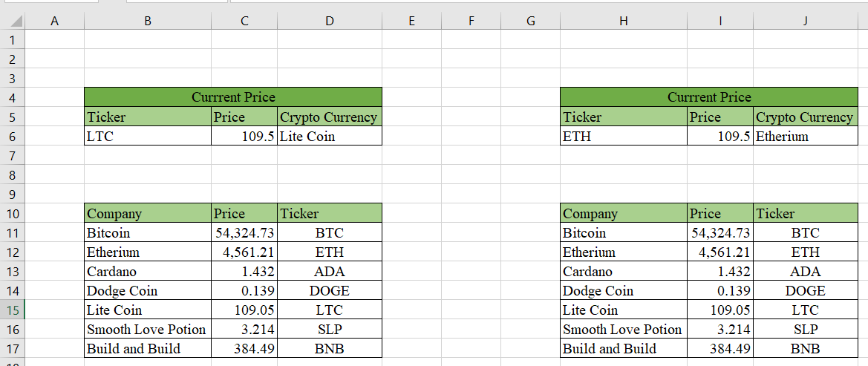This screenshot has width=868, height=366.
Task: Click Smooth Love Potion in column H
Action: (x=623, y=330)
